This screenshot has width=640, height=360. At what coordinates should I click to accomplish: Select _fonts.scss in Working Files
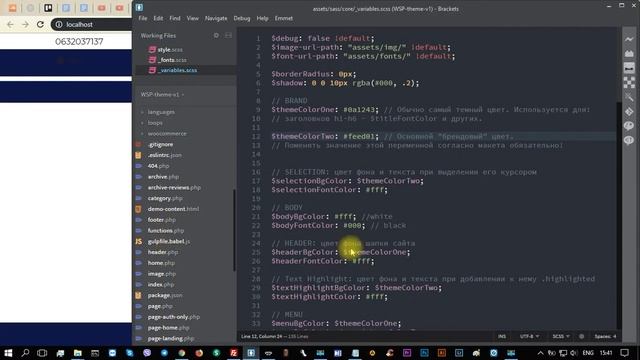point(172,60)
